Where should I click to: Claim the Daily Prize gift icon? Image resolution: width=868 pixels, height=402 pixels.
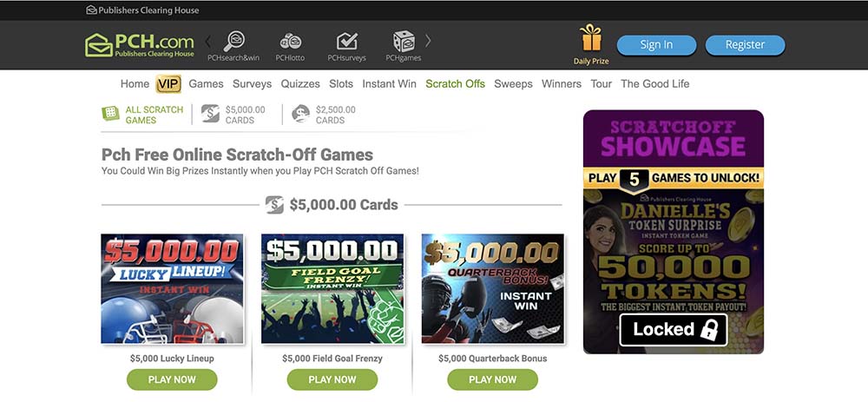tap(591, 37)
